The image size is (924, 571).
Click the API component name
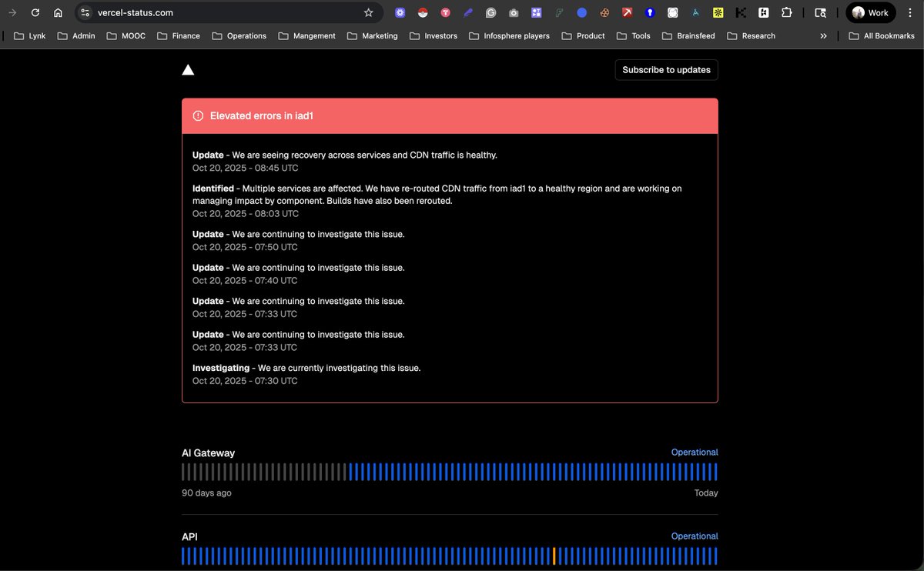pyautogui.click(x=189, y=536)
